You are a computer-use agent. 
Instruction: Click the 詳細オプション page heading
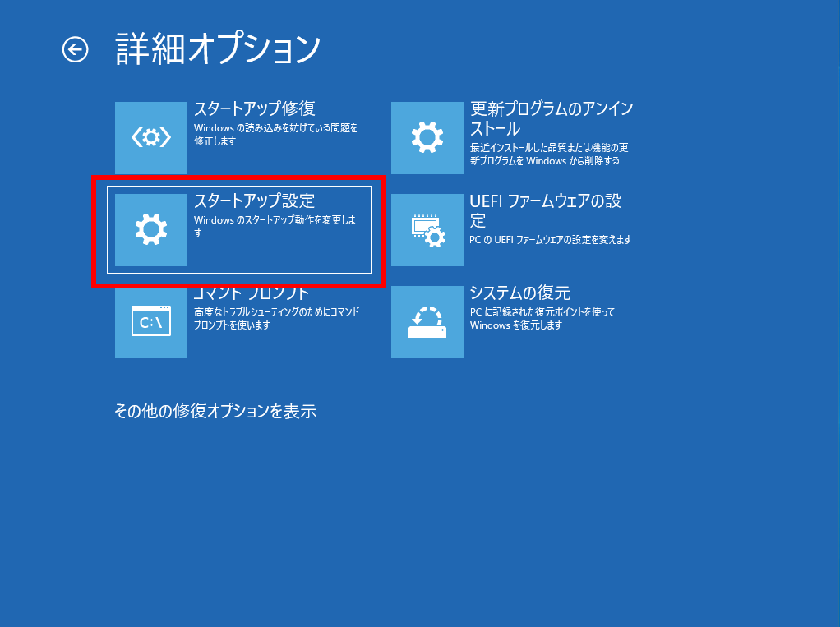click(x=218, y=48)
